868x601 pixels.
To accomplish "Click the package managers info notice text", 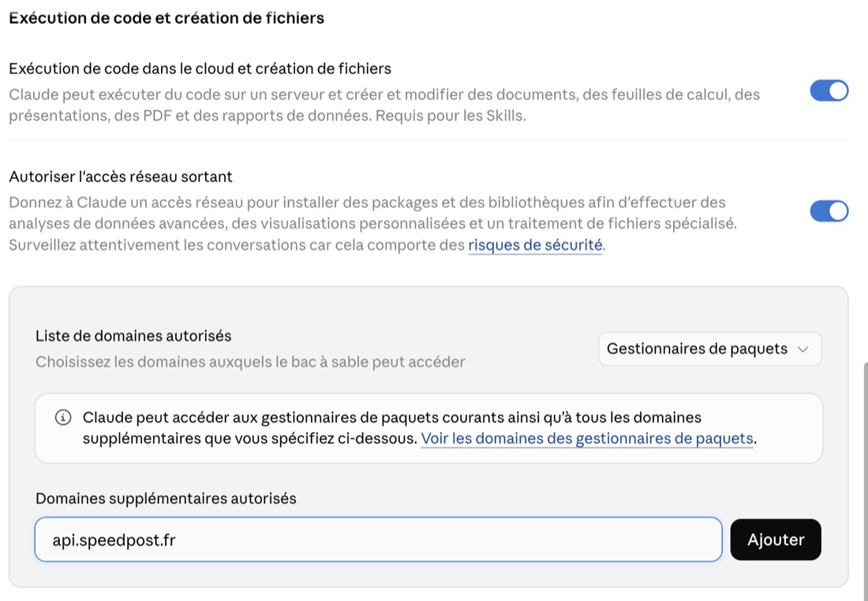I will pos(420,427).
